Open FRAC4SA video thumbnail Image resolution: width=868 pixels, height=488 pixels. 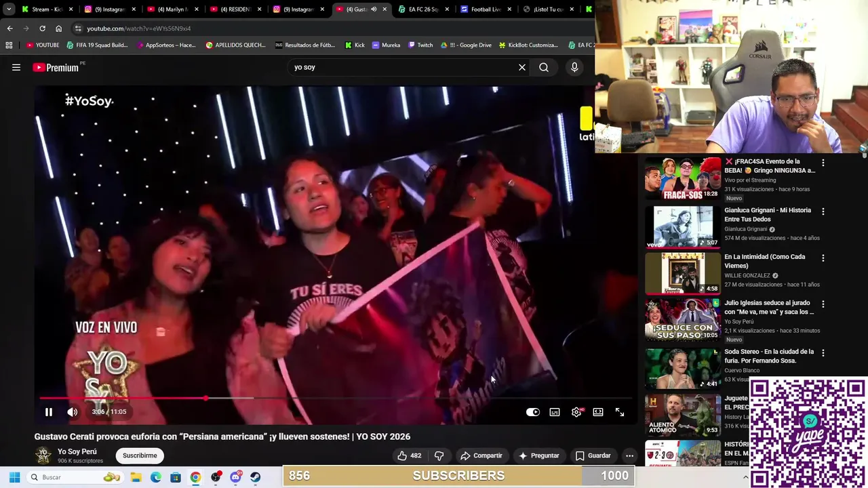[683, 179]
